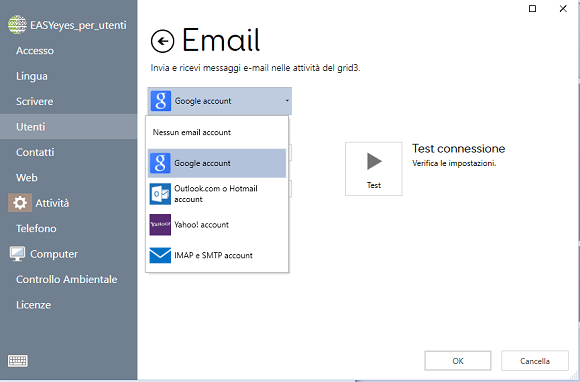Click the Computer label in the sidebar
The height and width of the screenshot is (382, 580).
tap(54, 254)
